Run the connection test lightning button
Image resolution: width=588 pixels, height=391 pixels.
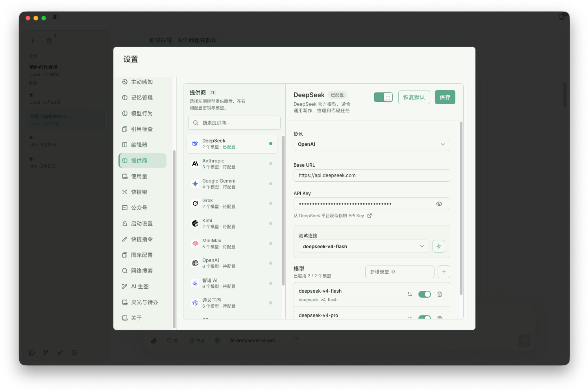click(439, 246)
